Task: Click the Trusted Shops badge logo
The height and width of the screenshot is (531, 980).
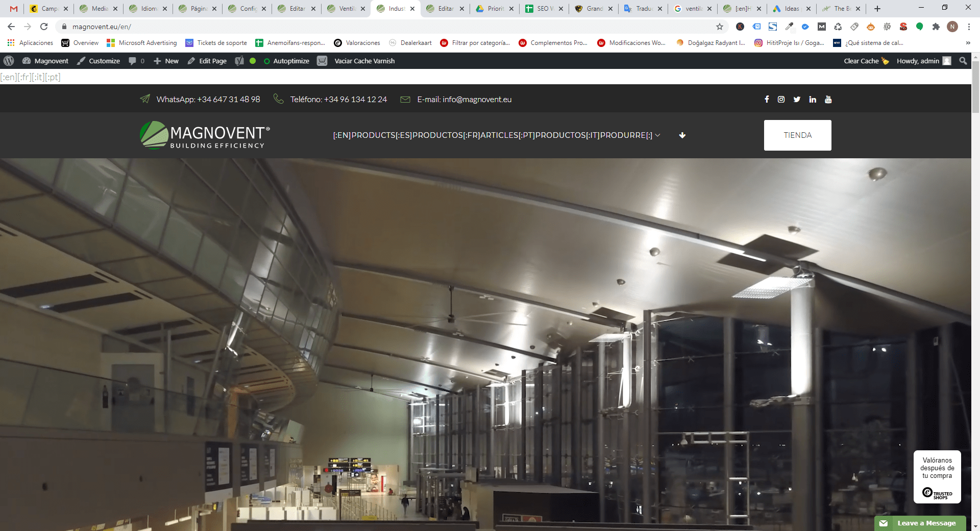Action: pos(937,493)
